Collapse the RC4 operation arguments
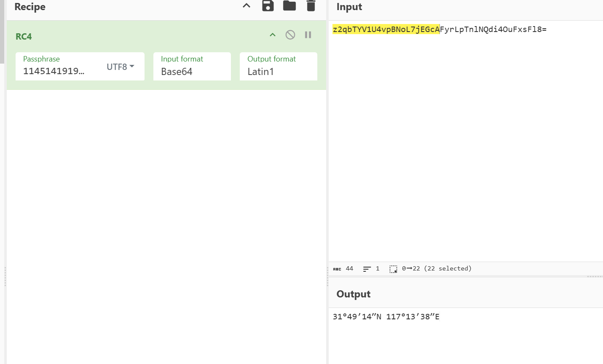This screenshot has width=603, height=364. click(273, 35)
